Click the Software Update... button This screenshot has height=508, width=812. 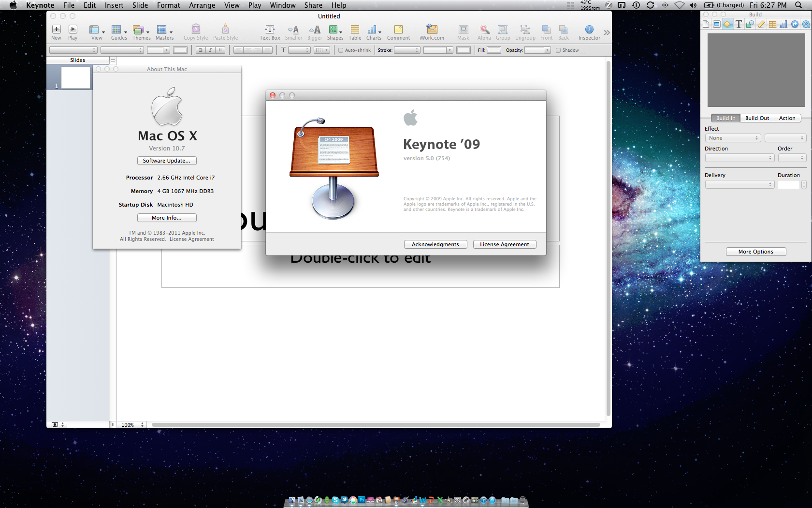pyautogui.click(x=167, y=161)
